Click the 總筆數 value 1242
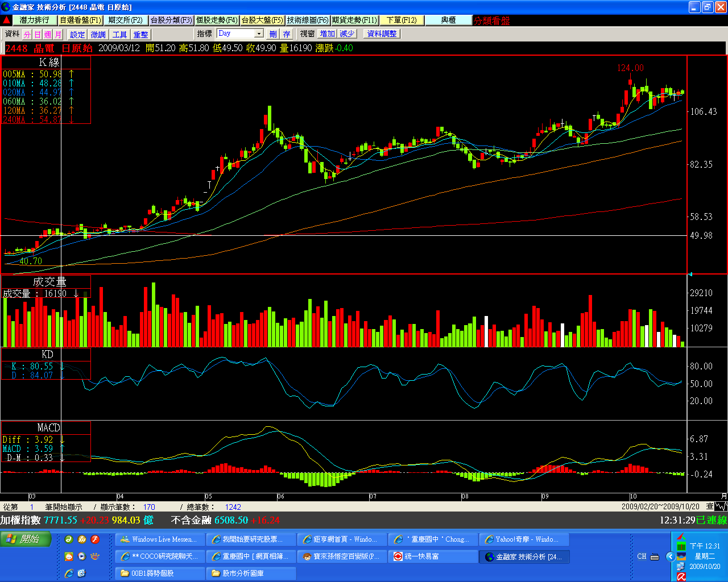The width and height of the screenshot is (728, 582). (233, 507)
